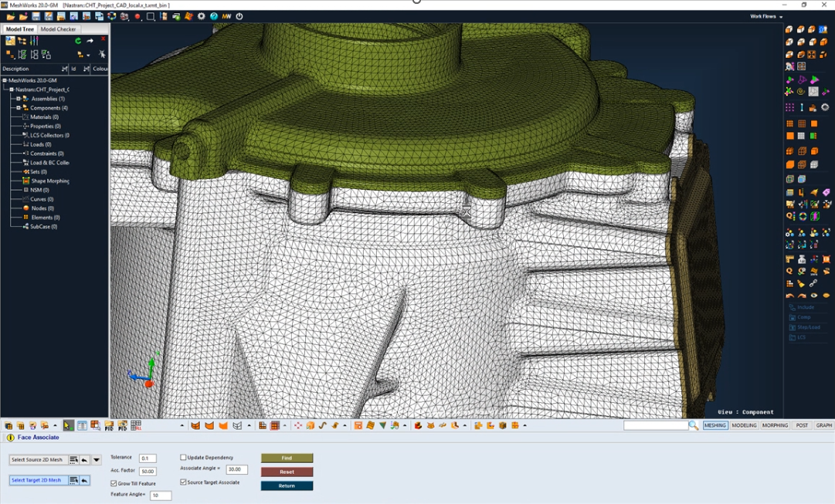Image resolution: width=835 pixels, height=504 pixels.
Task: Switch to the MORPHING tab
Action: [775, 425]
